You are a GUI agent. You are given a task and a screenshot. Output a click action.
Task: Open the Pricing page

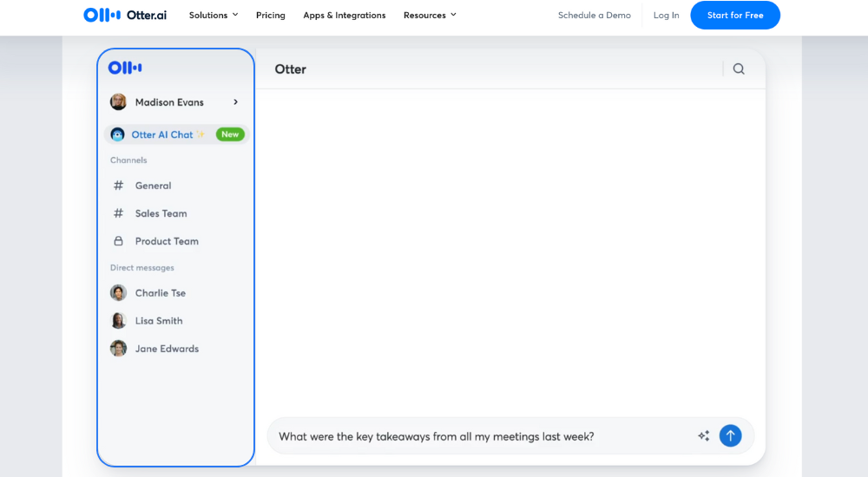click(x=271, y=15)
